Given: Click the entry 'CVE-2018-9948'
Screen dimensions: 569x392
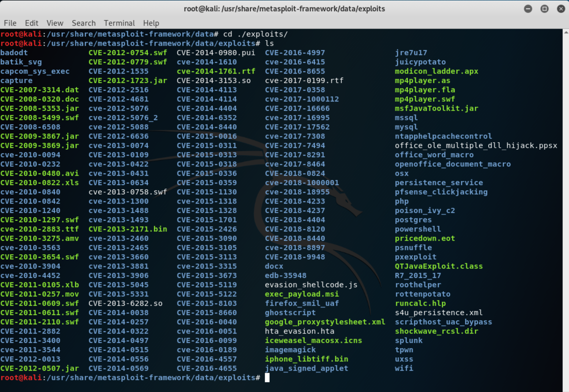Looking at the screenshot, I should tap(295, 257).
